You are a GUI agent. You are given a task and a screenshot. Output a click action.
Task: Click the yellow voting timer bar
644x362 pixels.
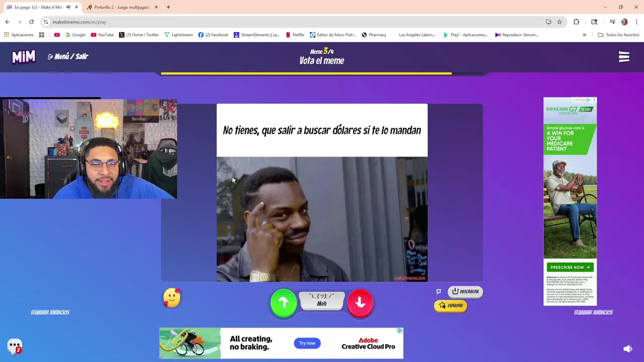pyautogui.click(x=306, y=73)
